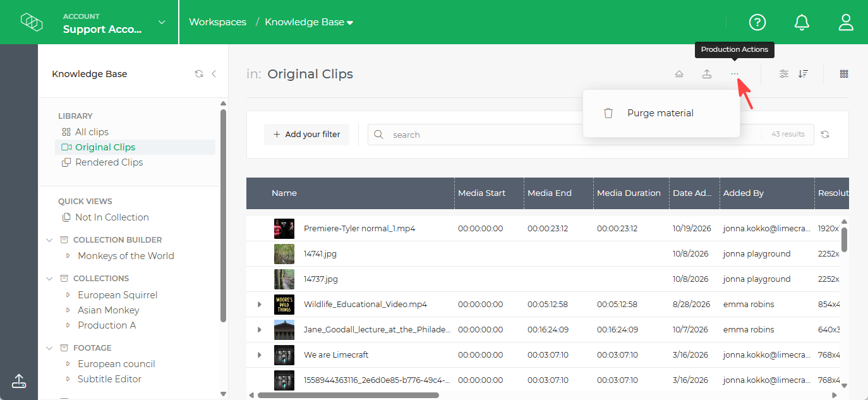Click the 43 results count

pos(788,135)
